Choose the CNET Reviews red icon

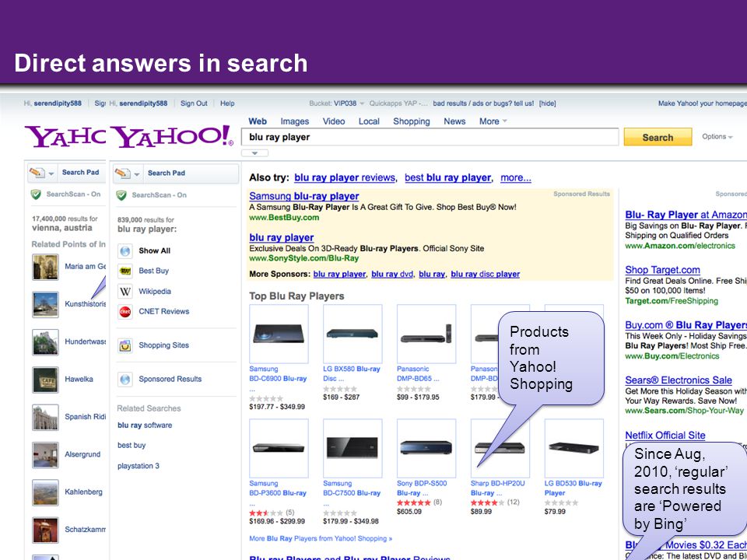point(124,311)
